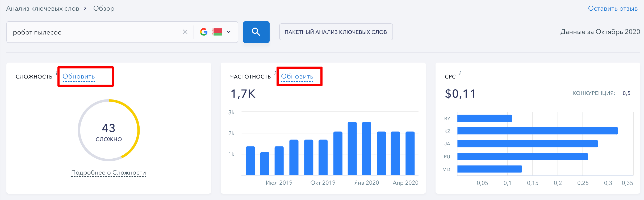Open the search engine and country dropdown

point(228,32)
